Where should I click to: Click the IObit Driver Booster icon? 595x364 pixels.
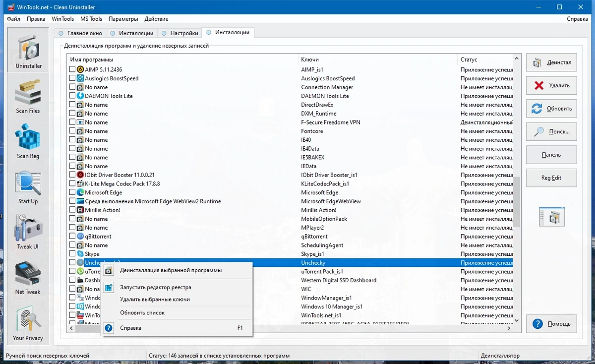[80, 175]
